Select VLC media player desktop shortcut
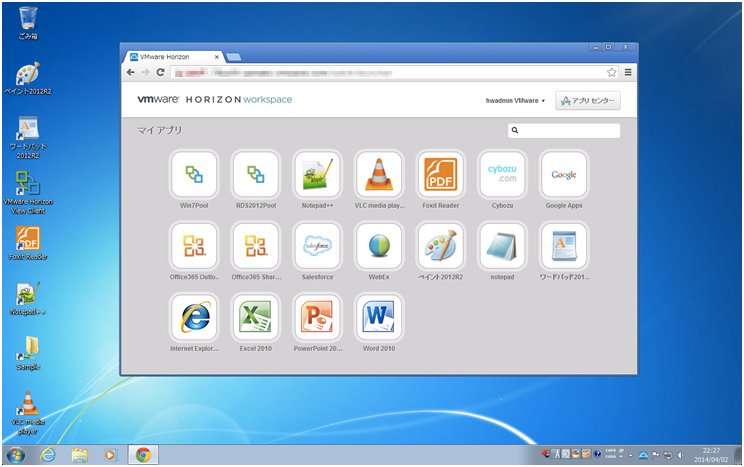The width and height of the screenshot is (744, 467). 28,414
